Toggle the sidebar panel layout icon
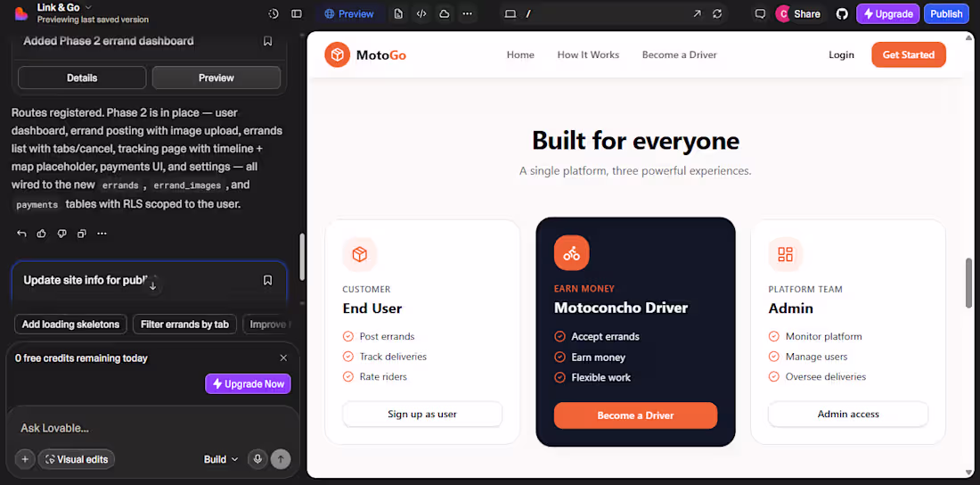980x485 pixels. pos(297,13)
